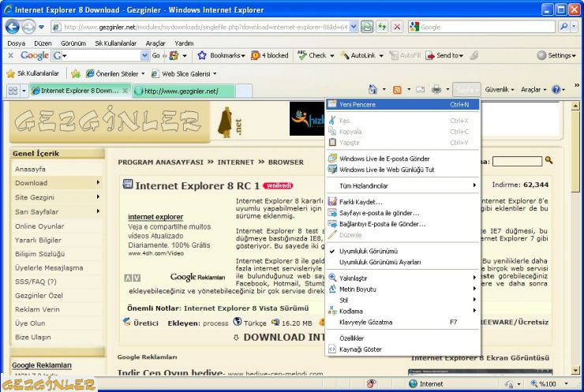Open the search provider dropdown arrow

pyautogui.click(x=574, y=27)
